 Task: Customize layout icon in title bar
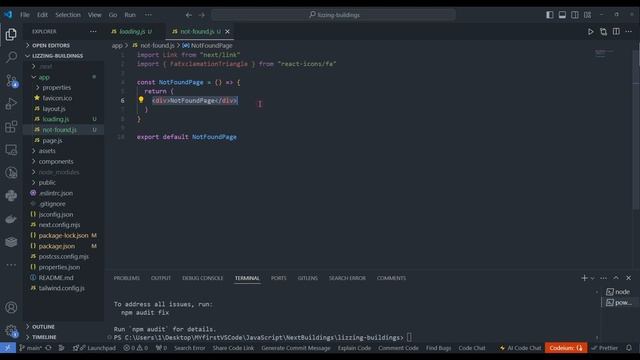click(587, 15)
